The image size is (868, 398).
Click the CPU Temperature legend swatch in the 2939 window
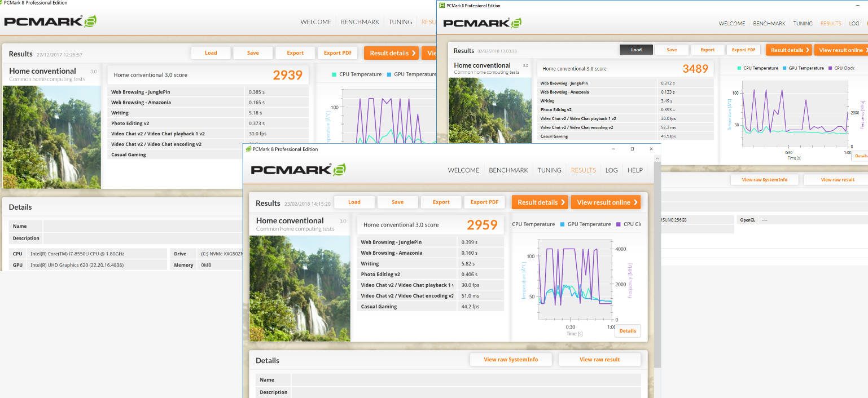(x=334, y=74)
